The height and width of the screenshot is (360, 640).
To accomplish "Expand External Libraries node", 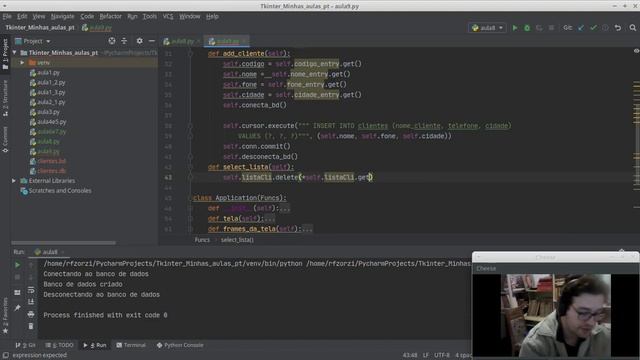I will click(14, 181).
